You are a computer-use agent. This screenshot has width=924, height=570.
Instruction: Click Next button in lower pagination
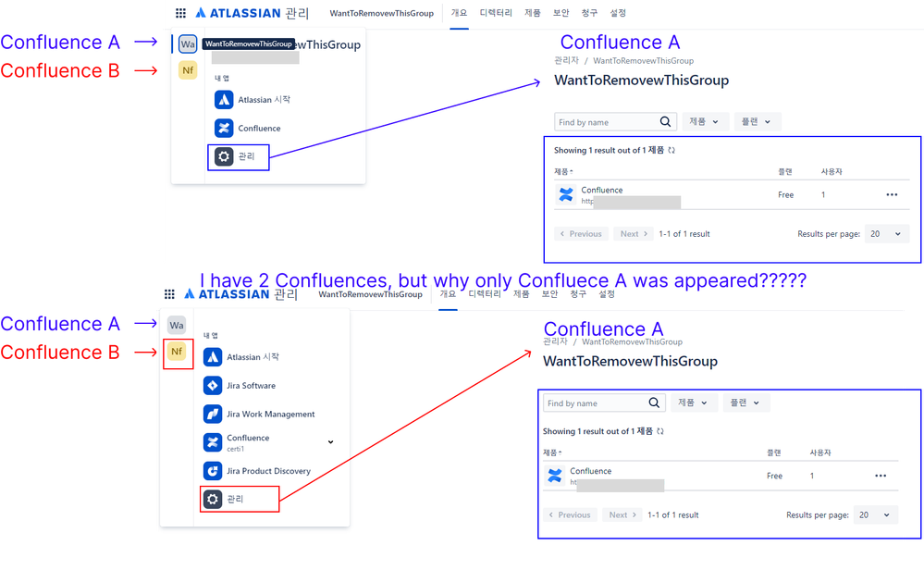(622, 515)
